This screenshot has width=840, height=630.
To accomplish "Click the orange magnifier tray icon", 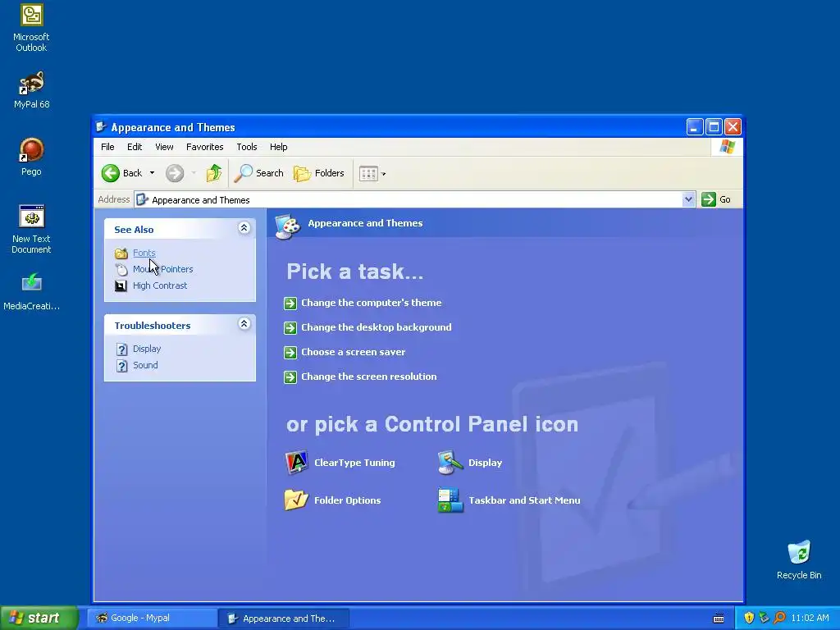I will 779,618.
